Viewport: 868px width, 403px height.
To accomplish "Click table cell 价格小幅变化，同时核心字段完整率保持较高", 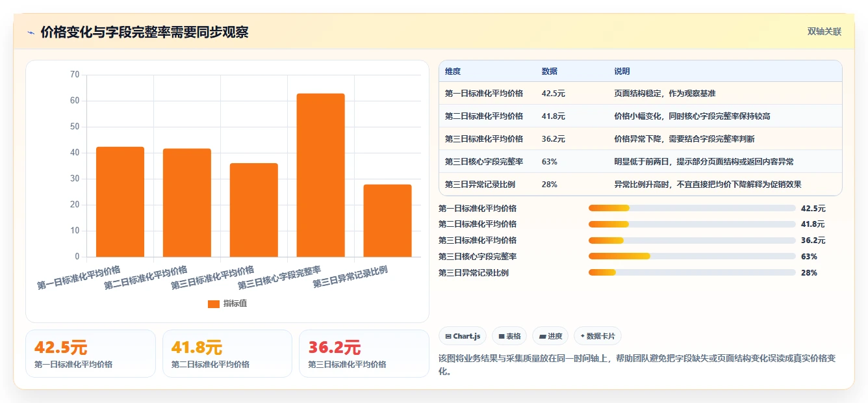I will [x=692, y=116].
